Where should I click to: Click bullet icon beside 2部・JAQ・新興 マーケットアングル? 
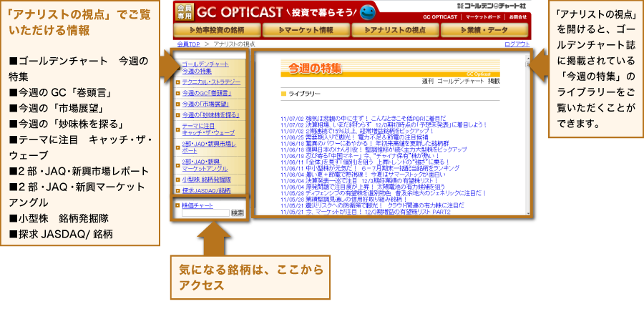tap(177, 165)
